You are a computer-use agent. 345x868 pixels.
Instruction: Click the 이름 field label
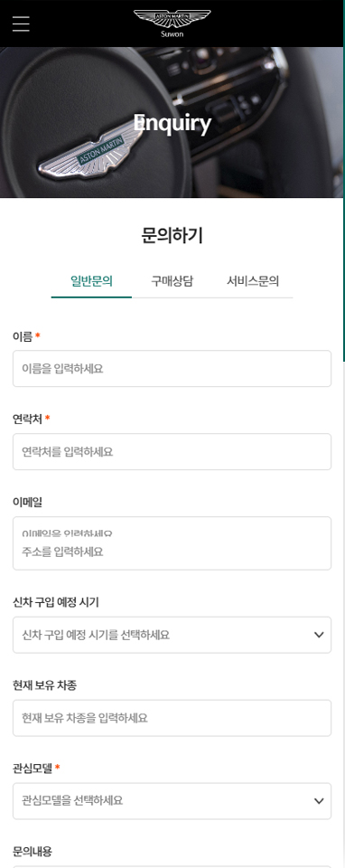(x=23, y=336)
